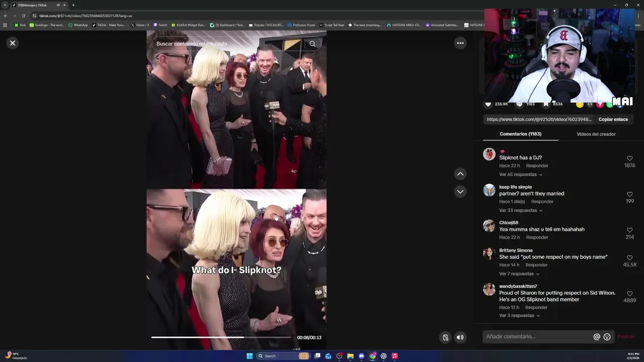This screenshot has width=644, height=362.
Task: Open File Explorer from the taskbar
Action: 350,356
